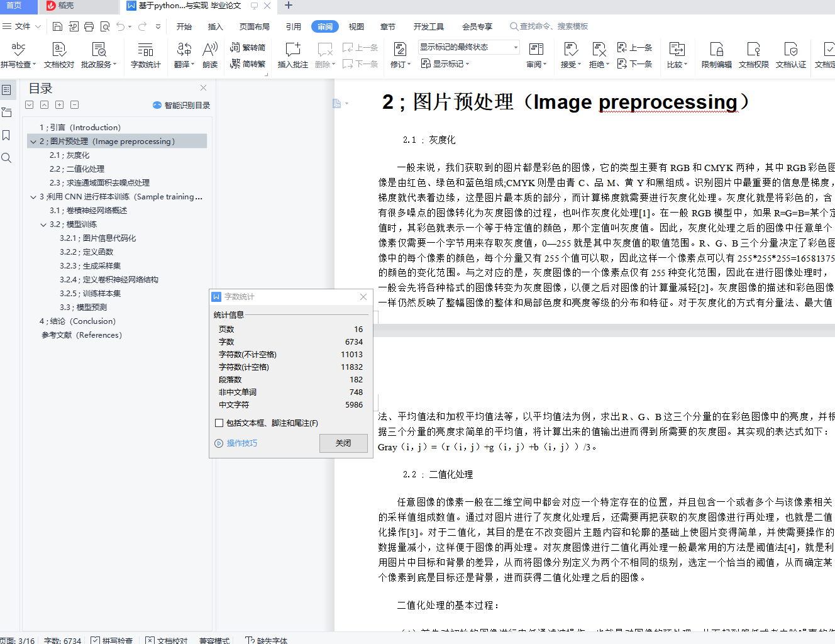This screenshot has height=644, width=835.
Task: Select the outline 目录 icon in left sidebar
Action: 6,90
